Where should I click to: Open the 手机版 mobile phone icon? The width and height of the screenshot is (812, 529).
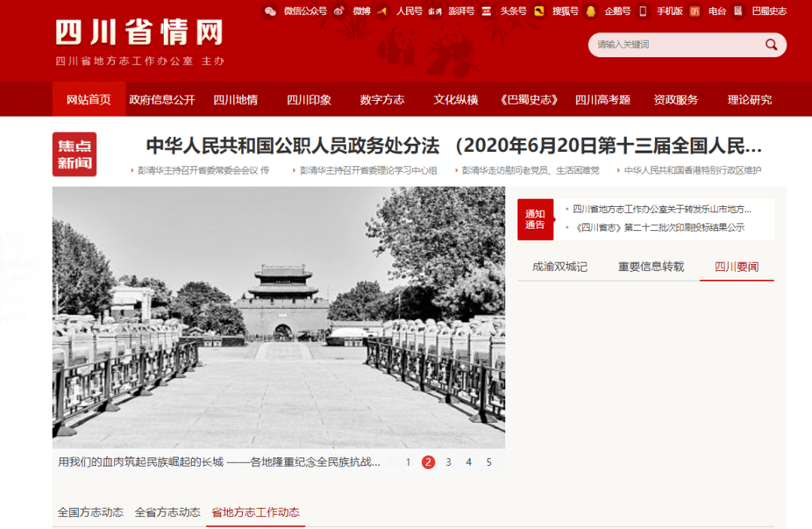click(643, 11)
